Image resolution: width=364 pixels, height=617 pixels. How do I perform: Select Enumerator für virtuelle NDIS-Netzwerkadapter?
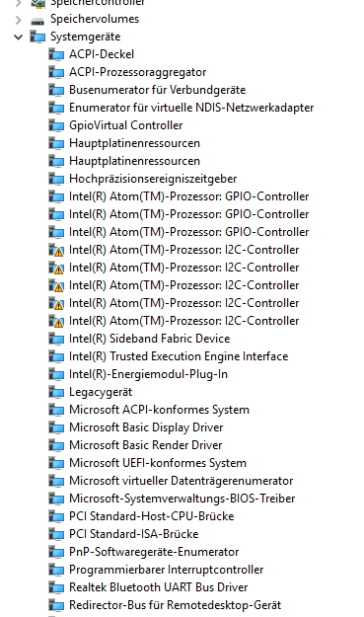tap(191, 108)
